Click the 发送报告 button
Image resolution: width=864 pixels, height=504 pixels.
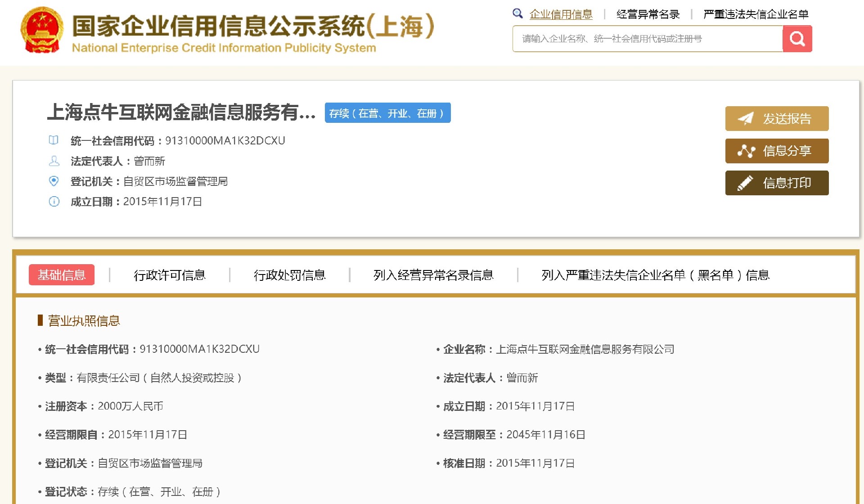pos(777,118)
